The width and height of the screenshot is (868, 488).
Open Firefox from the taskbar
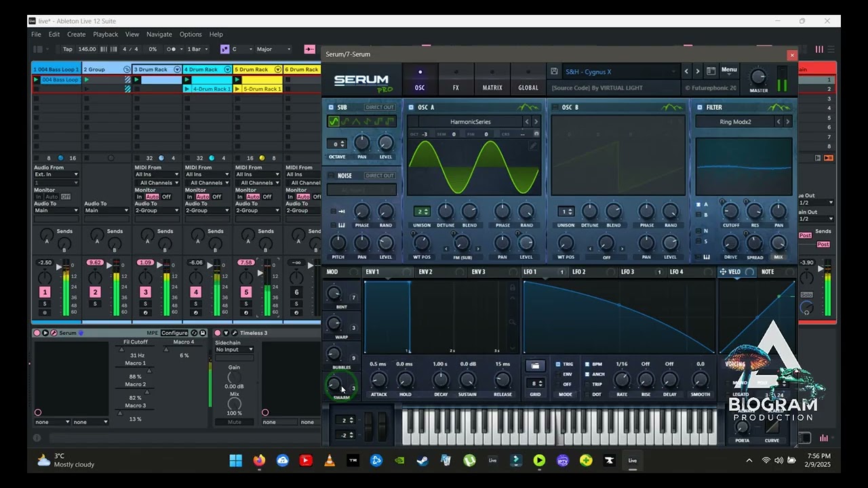point(259,460)
